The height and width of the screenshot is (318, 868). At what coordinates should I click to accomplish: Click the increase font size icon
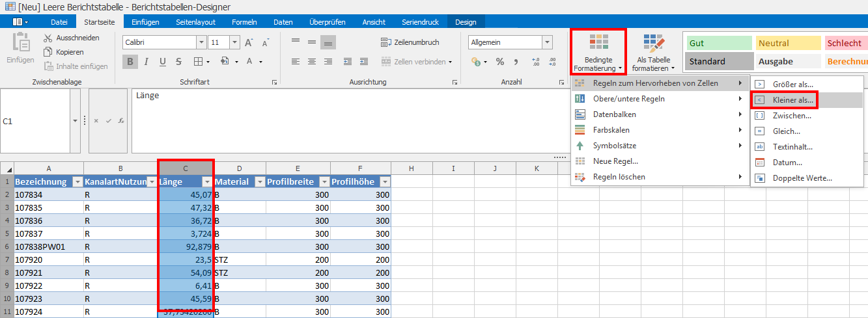coord(249,42)
